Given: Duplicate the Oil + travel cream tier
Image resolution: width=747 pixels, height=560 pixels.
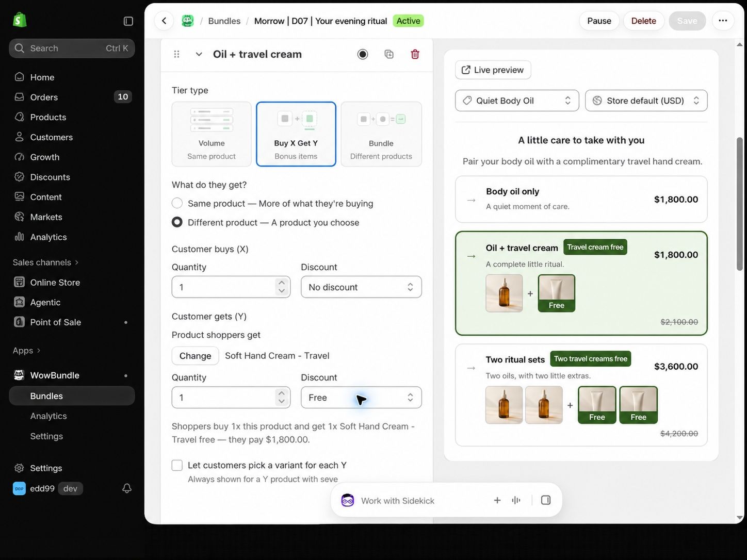Looking at the screenshot, I should pos(389,54).
